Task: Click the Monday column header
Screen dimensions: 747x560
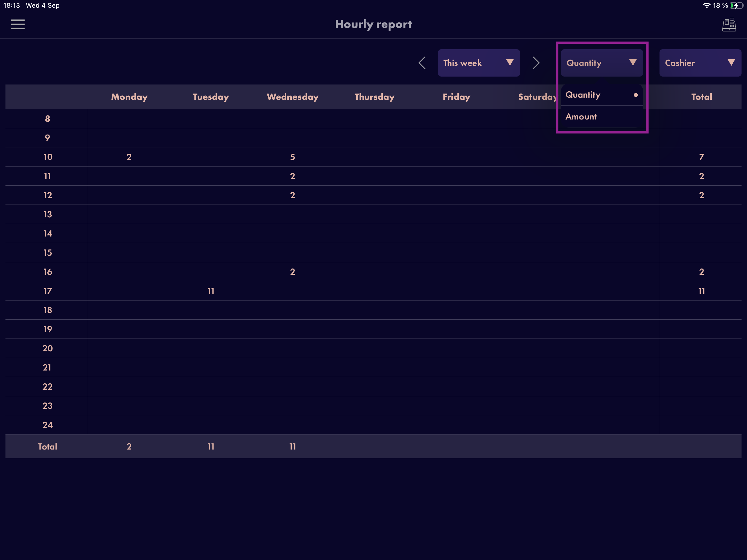Action: pyautogui.click(x=129, y=97)
